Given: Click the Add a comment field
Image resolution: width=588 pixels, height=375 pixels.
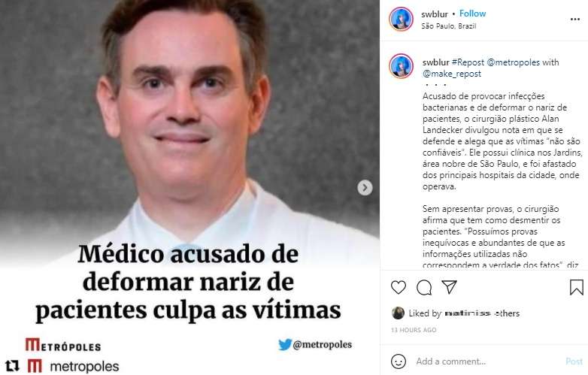Looking at the screenshot, I should (487, 361).
